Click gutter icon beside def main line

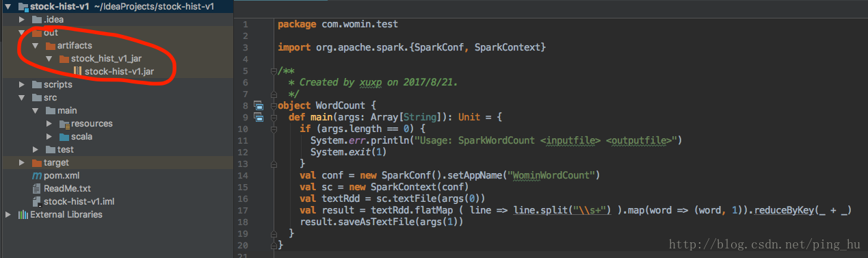(x=258, y=118)
